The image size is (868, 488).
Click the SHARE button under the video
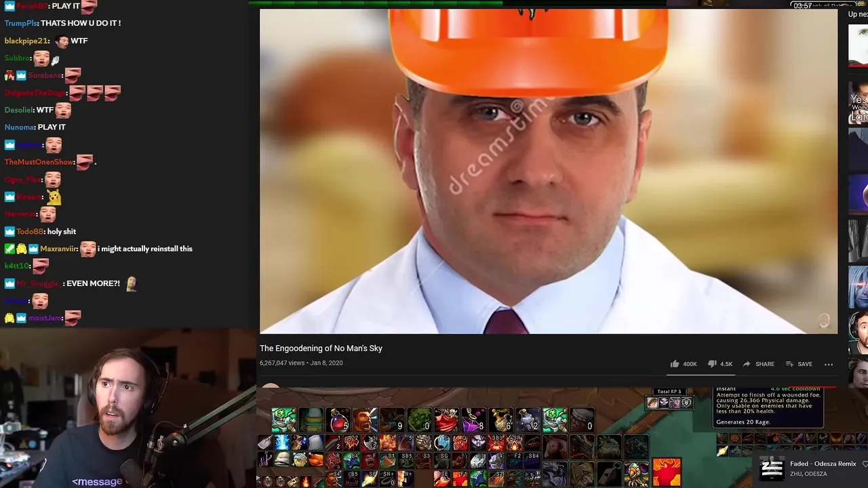click(758, 364)
